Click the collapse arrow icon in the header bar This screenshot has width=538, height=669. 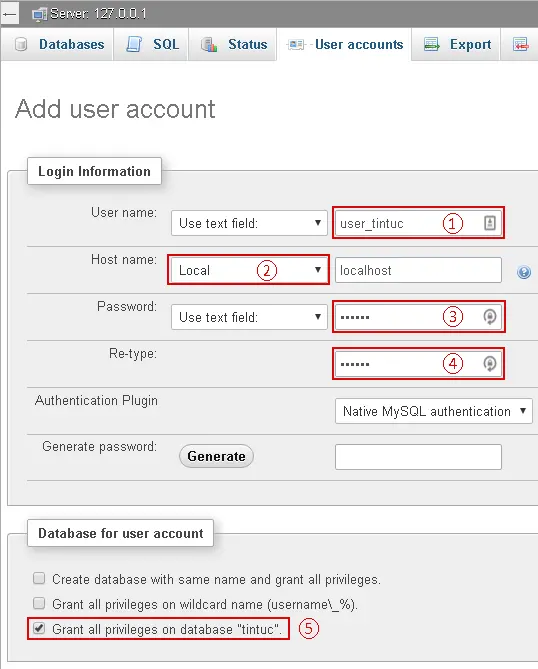9,14
